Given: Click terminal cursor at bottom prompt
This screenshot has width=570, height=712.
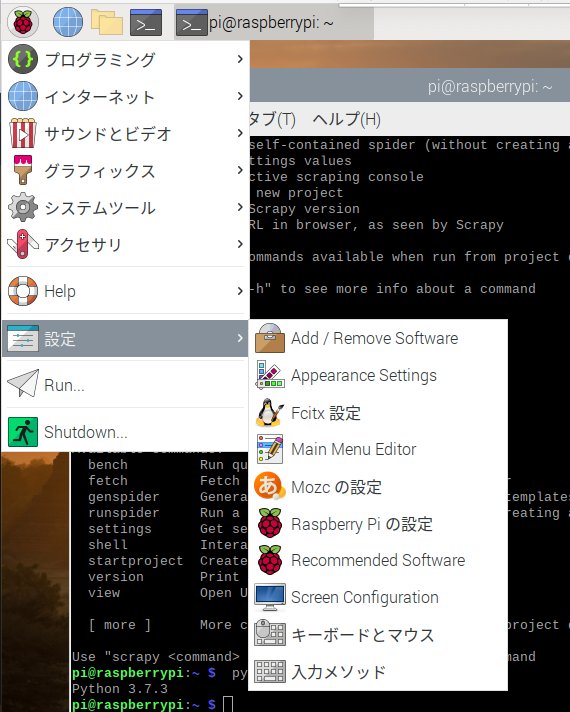Looking at the screenshot, I should click(x=228, y=704).
